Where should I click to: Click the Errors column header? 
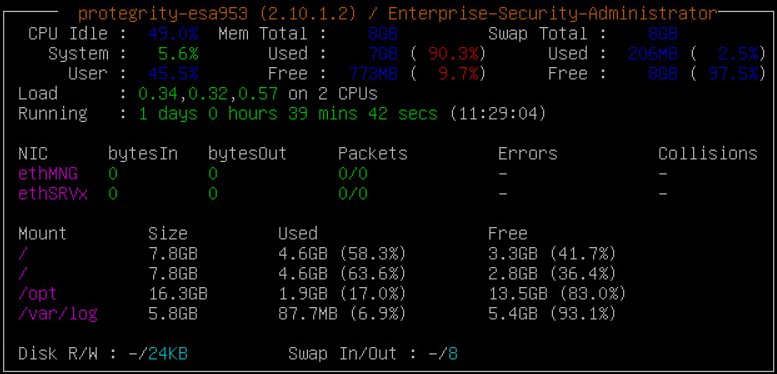(x=528, y=154)
